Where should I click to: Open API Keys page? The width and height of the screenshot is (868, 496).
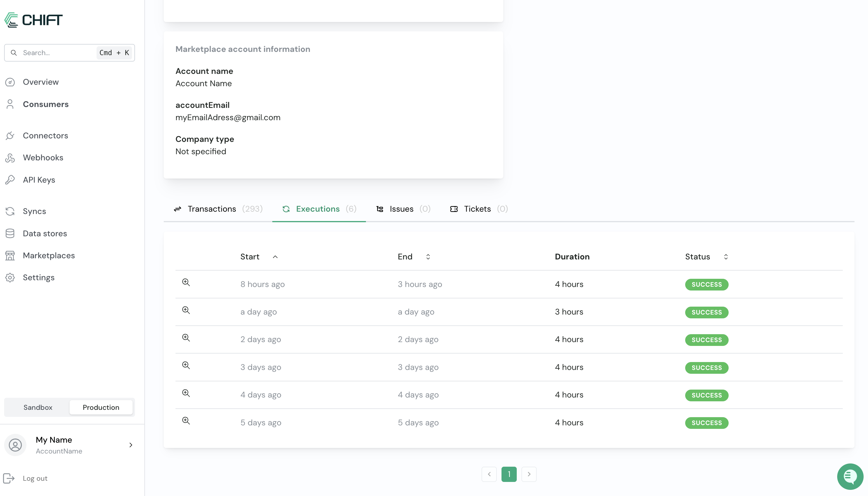(x=39, y=180)
